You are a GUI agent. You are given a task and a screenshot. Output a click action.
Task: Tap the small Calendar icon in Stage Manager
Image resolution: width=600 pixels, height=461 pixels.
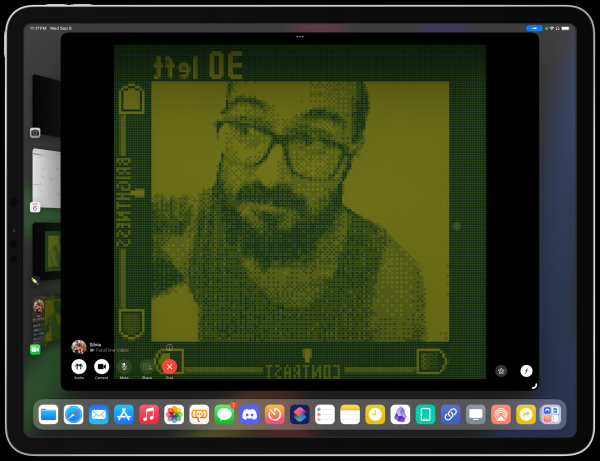click(35, 207)
